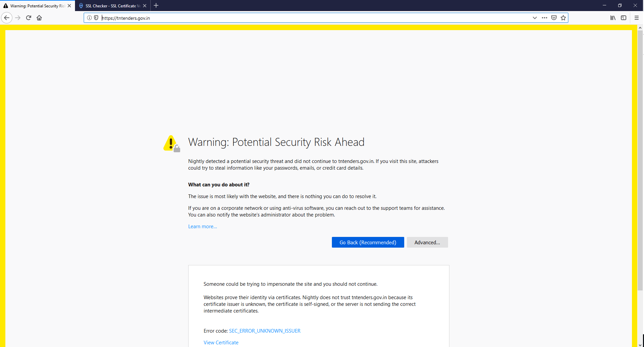Open the Learn more link
This screenshot has height=347, width=644.
202,226
